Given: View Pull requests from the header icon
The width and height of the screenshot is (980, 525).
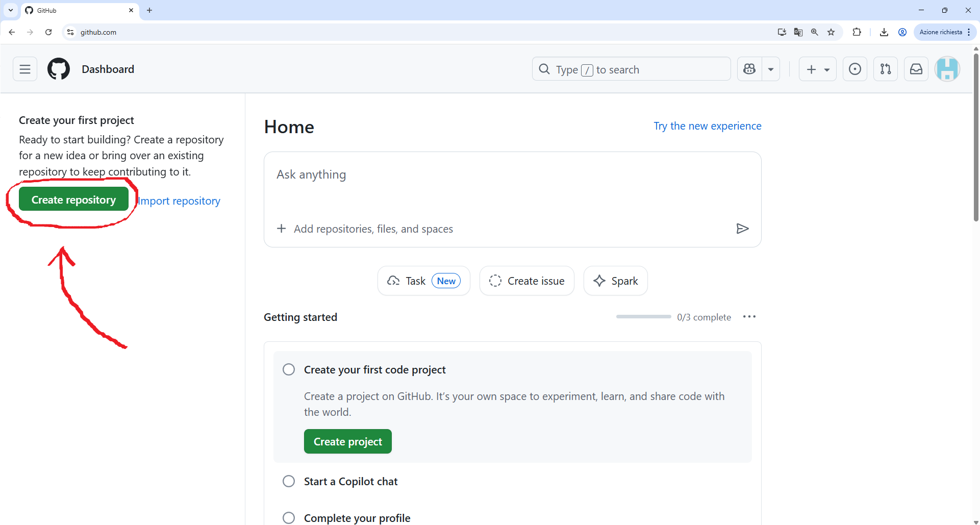Looking at the screenshot, I should click(886, 69).
